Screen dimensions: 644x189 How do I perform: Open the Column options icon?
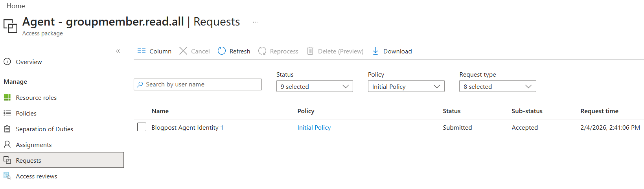142,51
